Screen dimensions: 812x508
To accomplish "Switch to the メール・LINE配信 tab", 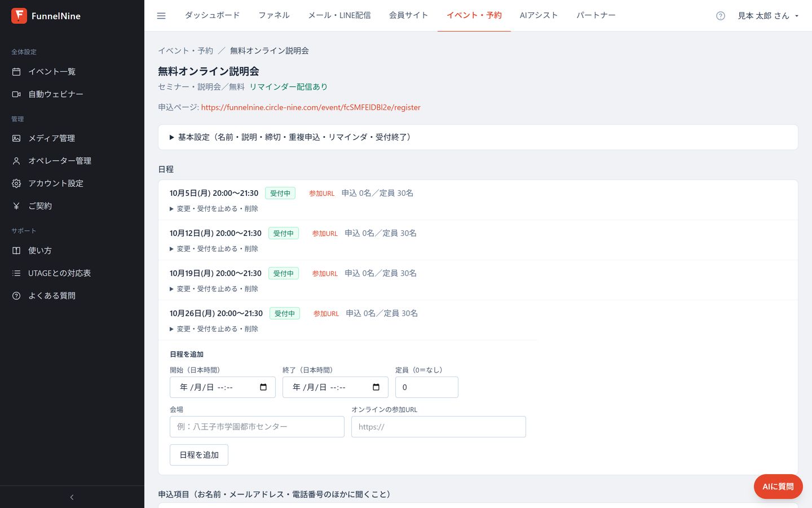I will (x=339, y=15).
